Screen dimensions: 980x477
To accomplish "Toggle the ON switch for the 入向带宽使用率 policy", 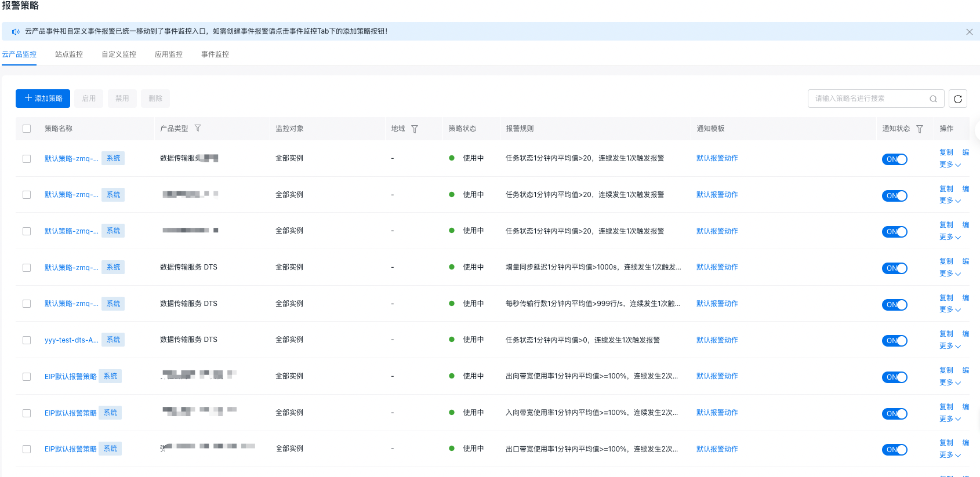I will [895, 414].
